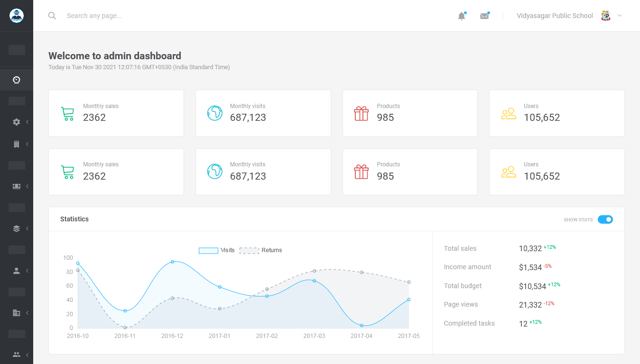
Task: Open the account dropdown arrow in header
Action: pyautogui.click(x=620, y=16)
